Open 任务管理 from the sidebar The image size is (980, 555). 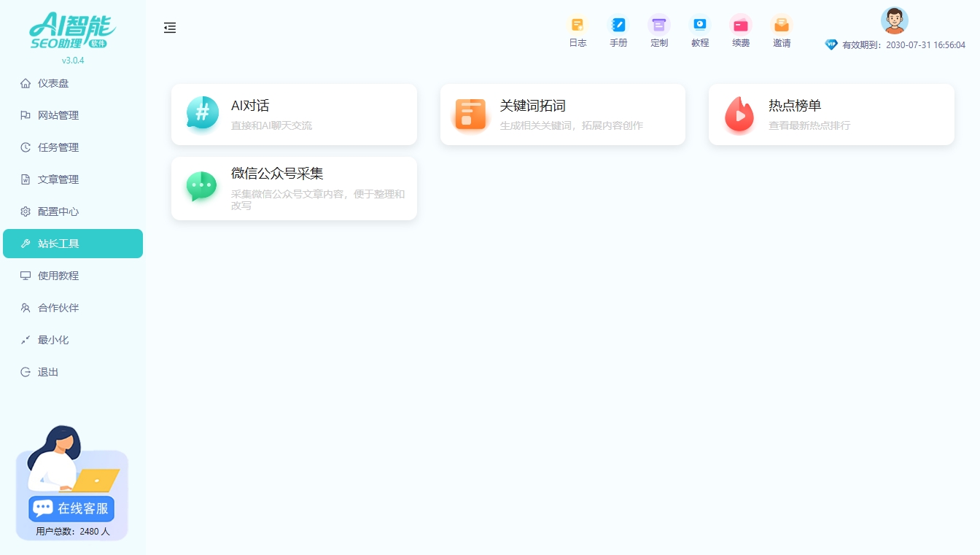(58, 147)
